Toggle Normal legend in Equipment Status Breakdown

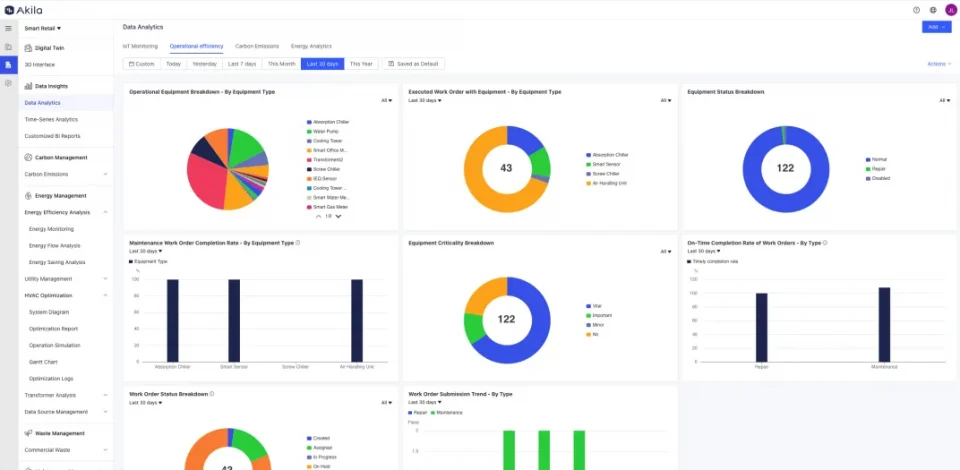point(876,159)
